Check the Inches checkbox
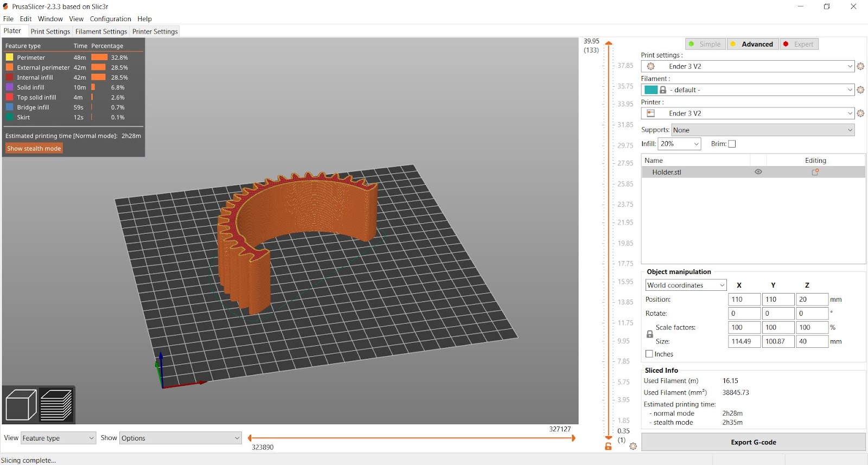 point(649,354)
